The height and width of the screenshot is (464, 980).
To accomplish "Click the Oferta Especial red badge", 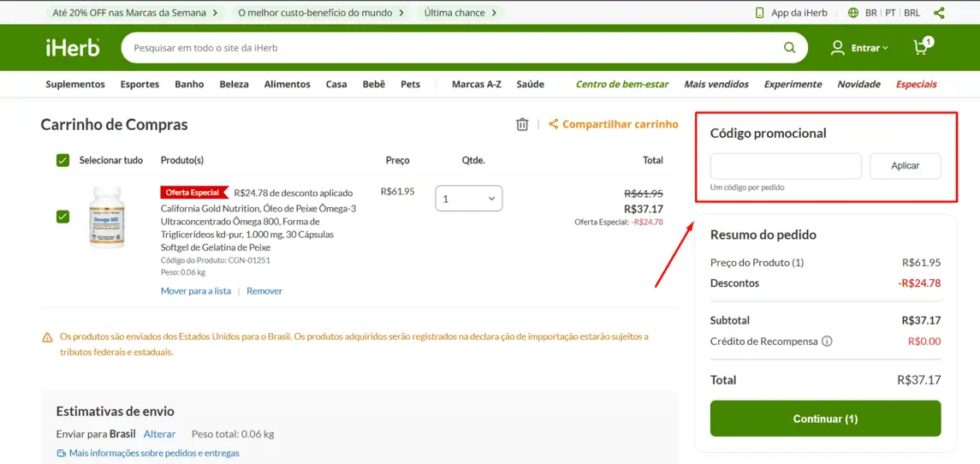I will pos(194,193).
